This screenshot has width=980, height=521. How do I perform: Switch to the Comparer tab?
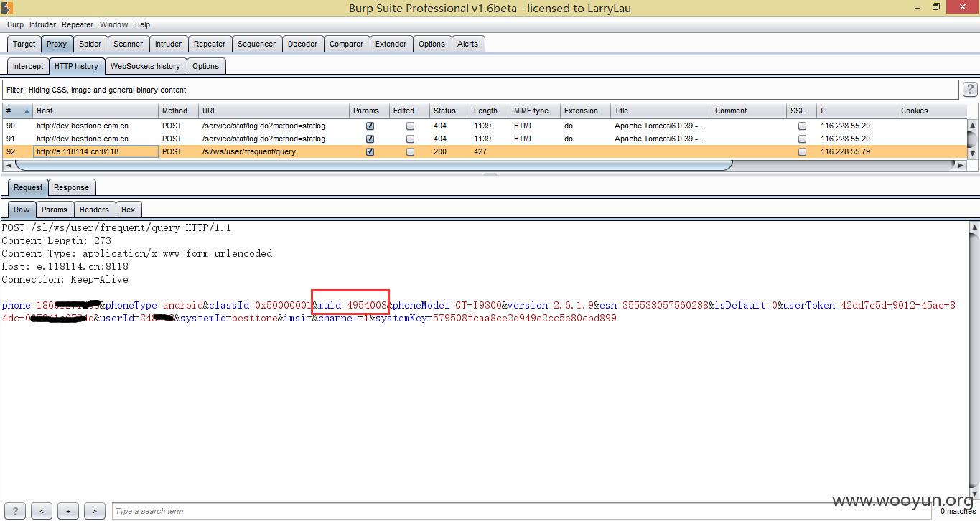(346, 44)
